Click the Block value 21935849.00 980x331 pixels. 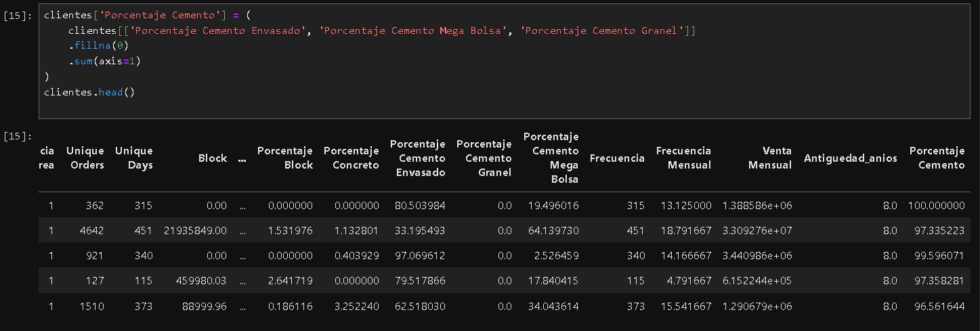click(x=195, y=231)
